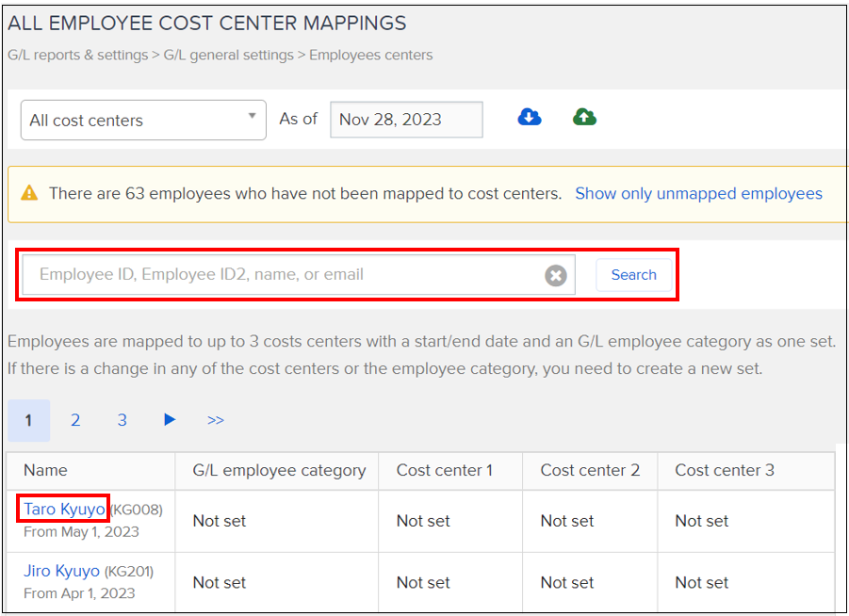Click the Search button
Screen dimensions: 849x616
click(x=633, y=274)
